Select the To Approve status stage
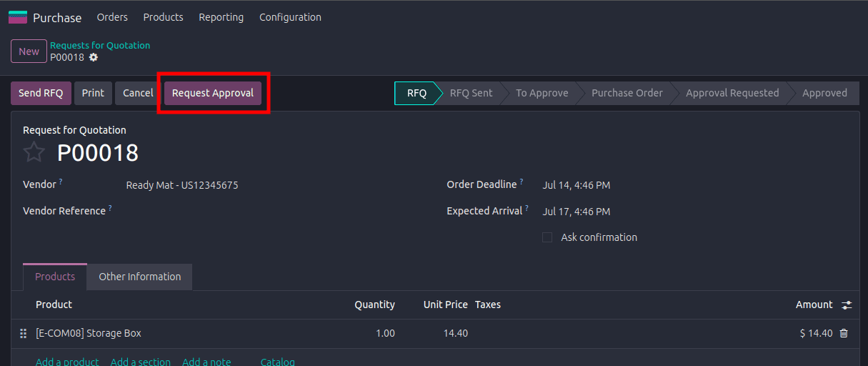The height and width of the screenshot is (366, 868). coord(542,93)
